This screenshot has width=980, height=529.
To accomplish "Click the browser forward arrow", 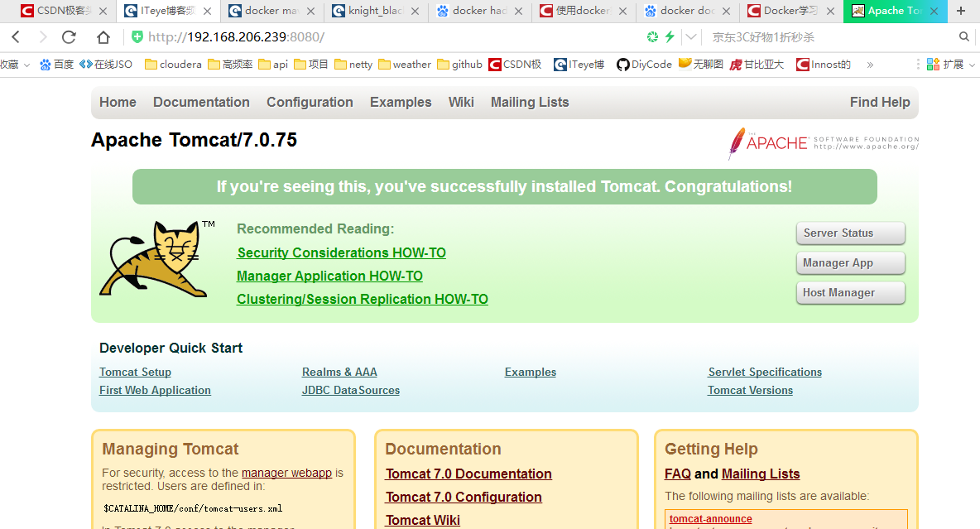I will (x=42, y=37).
